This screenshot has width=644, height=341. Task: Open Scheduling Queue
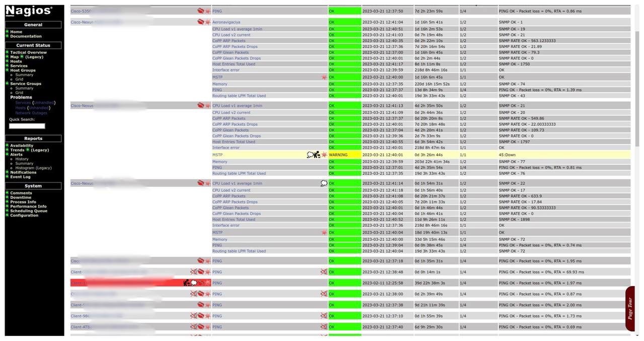tap(29, 211)
